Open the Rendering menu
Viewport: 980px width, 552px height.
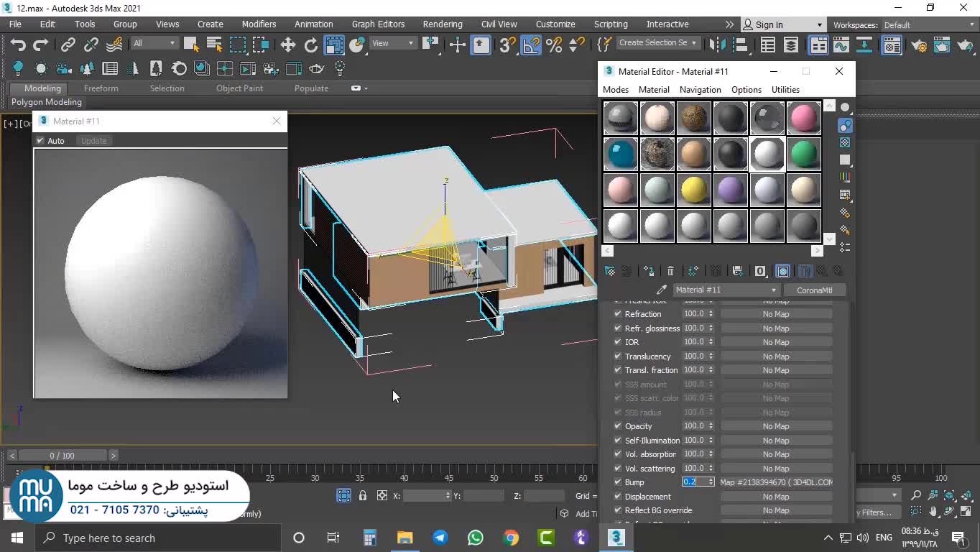tap(442, 24)
